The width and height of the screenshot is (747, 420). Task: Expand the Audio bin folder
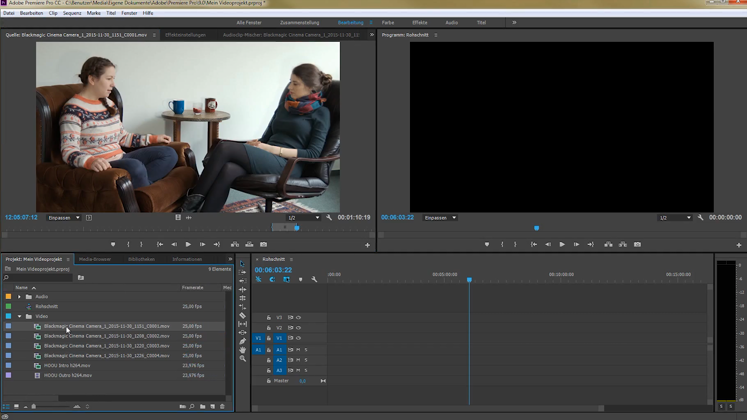[19, 296]
